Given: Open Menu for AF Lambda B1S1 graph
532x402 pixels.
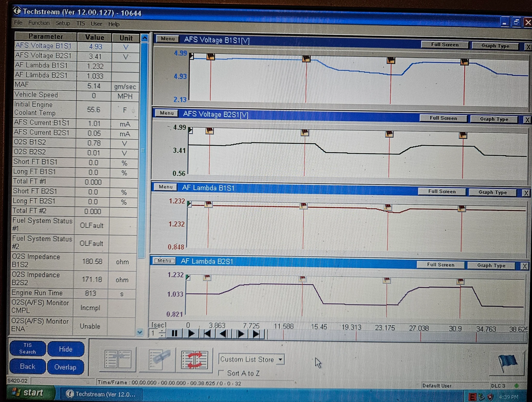Looking at the screenshot, I should [x=166, y=187].
